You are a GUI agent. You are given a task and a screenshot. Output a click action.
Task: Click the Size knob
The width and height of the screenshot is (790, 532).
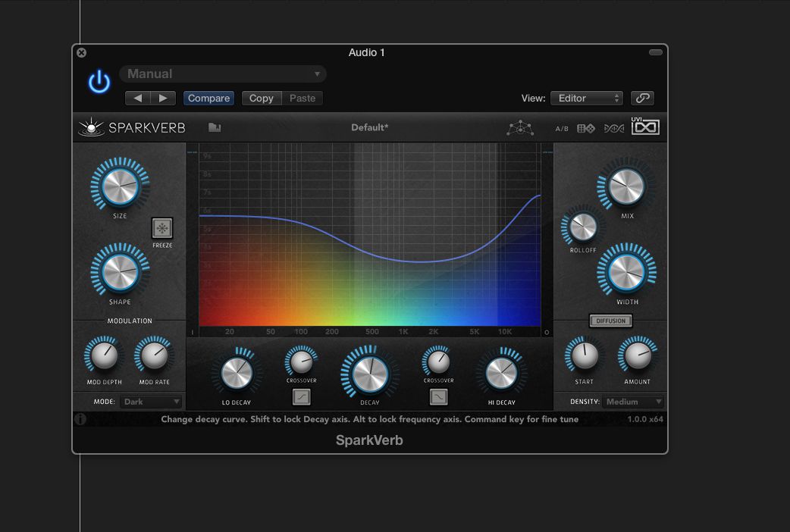(x=120, y=186)
